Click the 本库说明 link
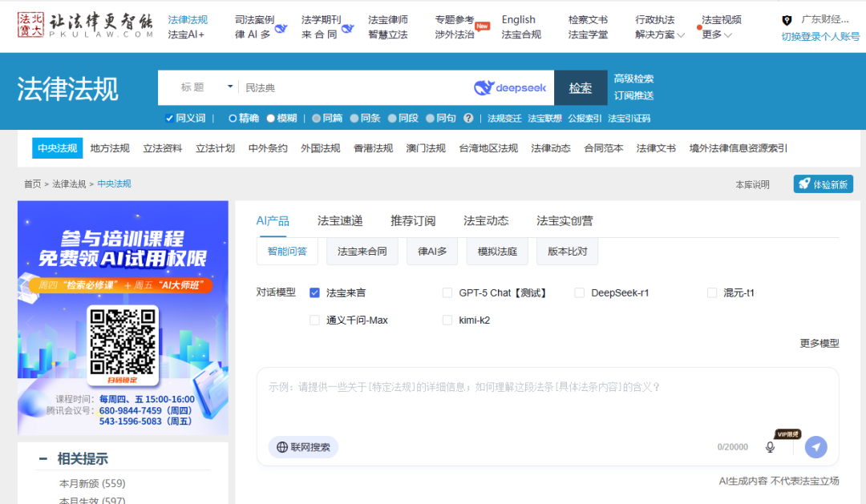Viewport: 866px width, 504px height. 752,184
